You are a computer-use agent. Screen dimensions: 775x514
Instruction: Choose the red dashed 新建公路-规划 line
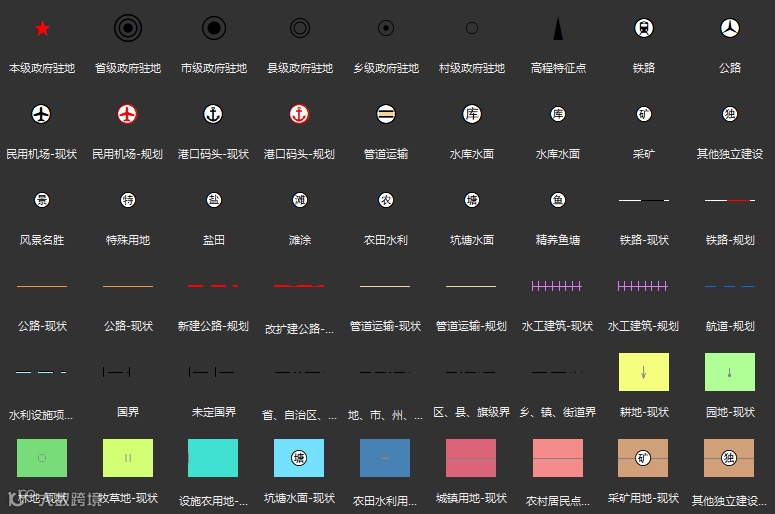213,286
